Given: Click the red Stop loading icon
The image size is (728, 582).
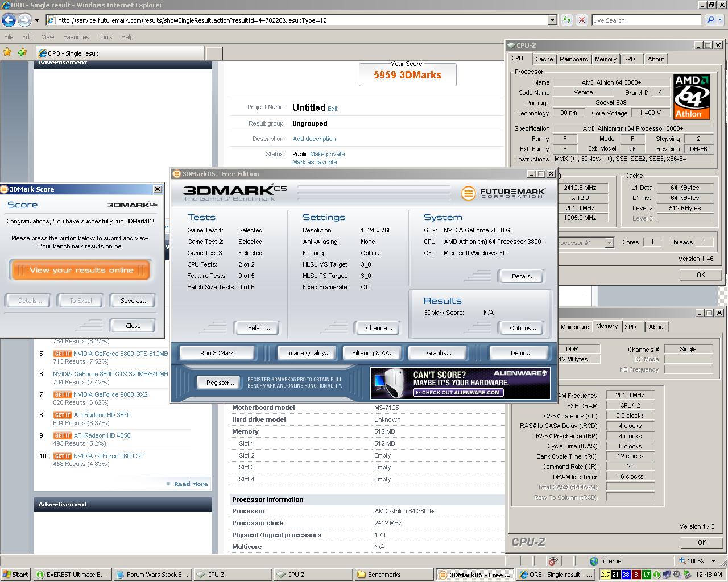Looking at the screenshot, I should pyautogui.click(x=581, y=20).
